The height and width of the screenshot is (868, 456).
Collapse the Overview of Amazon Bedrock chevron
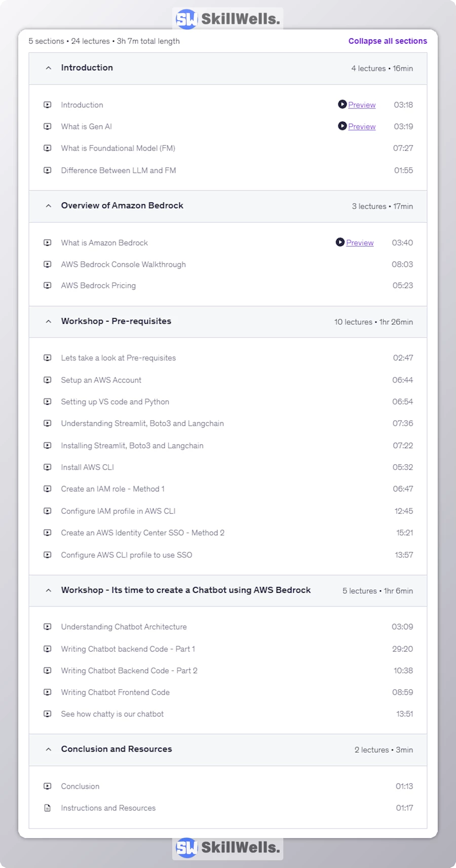pos(49,206)
